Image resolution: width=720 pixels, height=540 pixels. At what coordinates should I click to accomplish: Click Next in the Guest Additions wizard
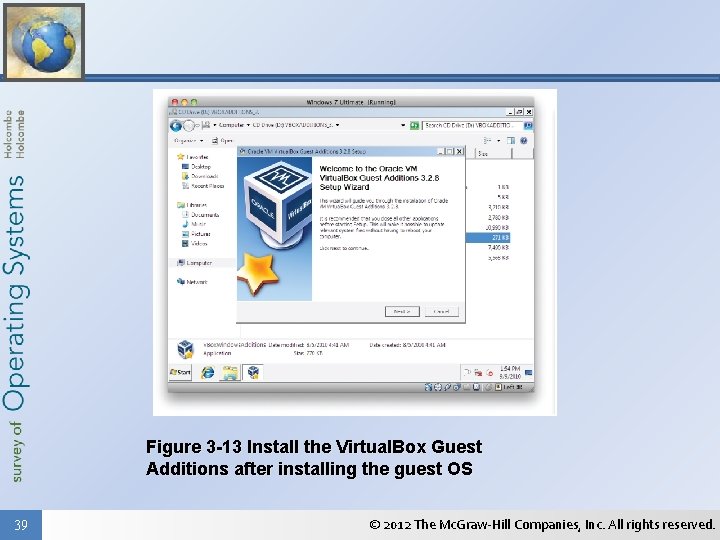[402, 311]
